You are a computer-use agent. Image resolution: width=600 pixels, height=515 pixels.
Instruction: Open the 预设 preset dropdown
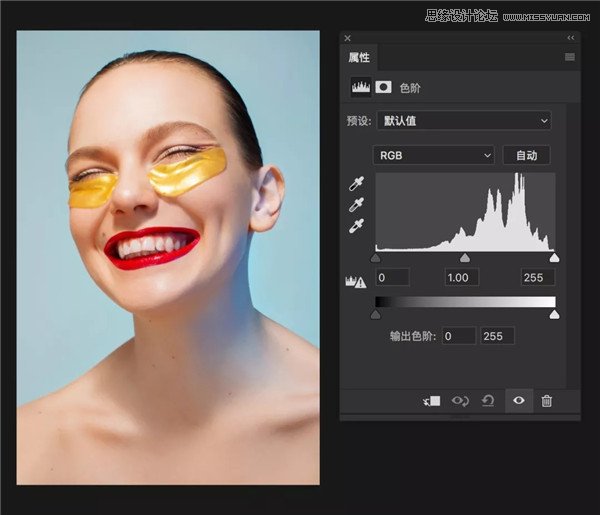point(464,121)
